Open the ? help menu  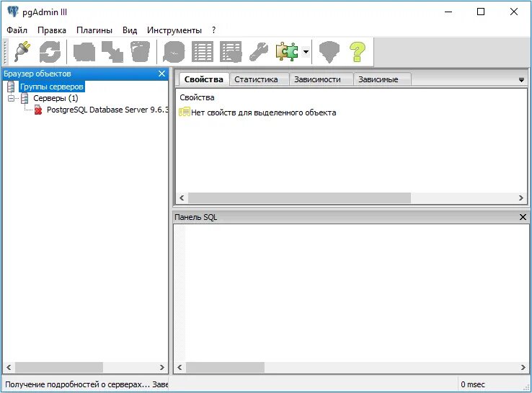[x=214, y=30]
